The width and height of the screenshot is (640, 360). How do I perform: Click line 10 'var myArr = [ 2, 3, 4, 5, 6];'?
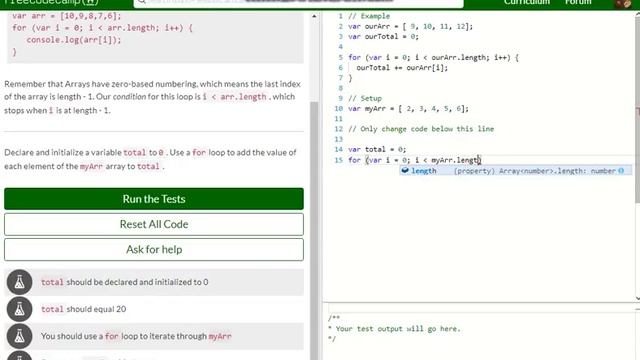[x=408, y=109]
